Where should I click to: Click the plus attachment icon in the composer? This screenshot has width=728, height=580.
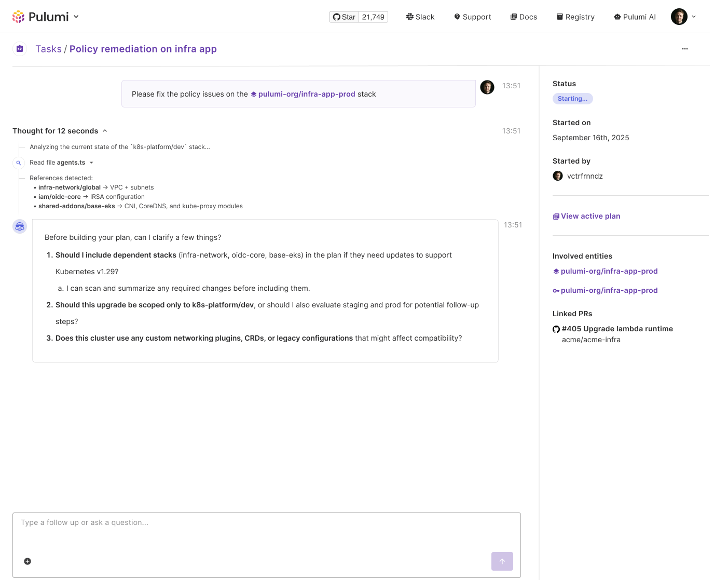(x=28, y=561)
